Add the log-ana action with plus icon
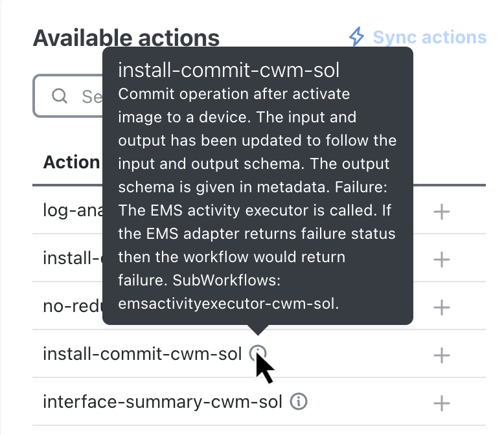 coord(442,212)
